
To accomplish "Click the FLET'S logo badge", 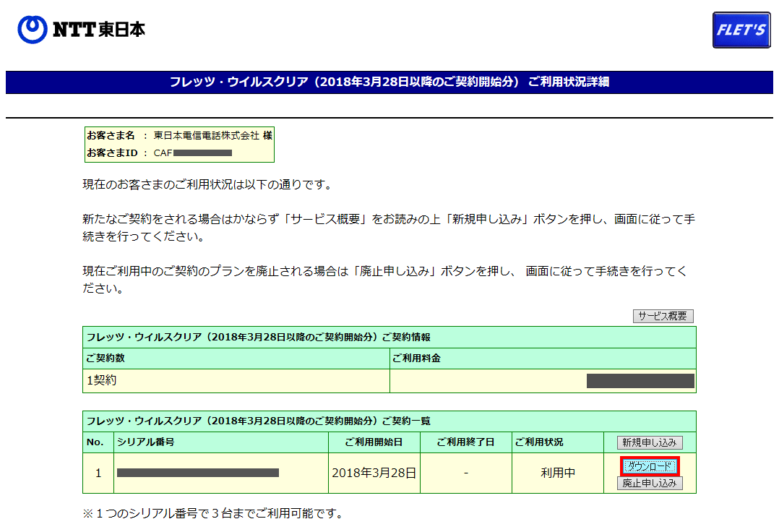I will point(741,30).
